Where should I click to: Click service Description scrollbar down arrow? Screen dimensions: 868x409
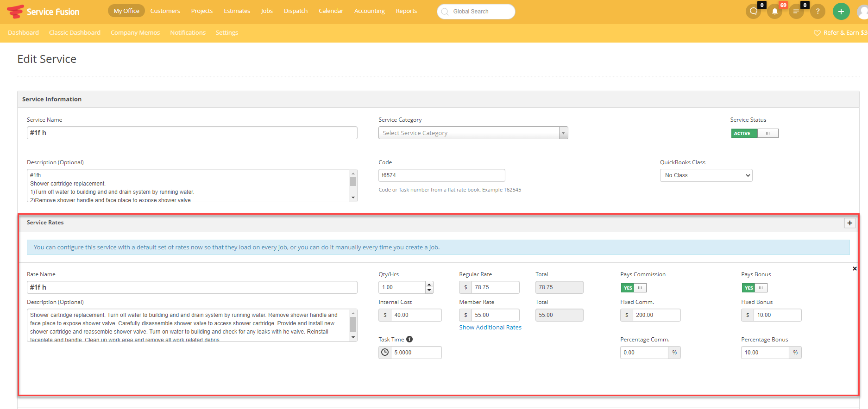coord(353,198)
